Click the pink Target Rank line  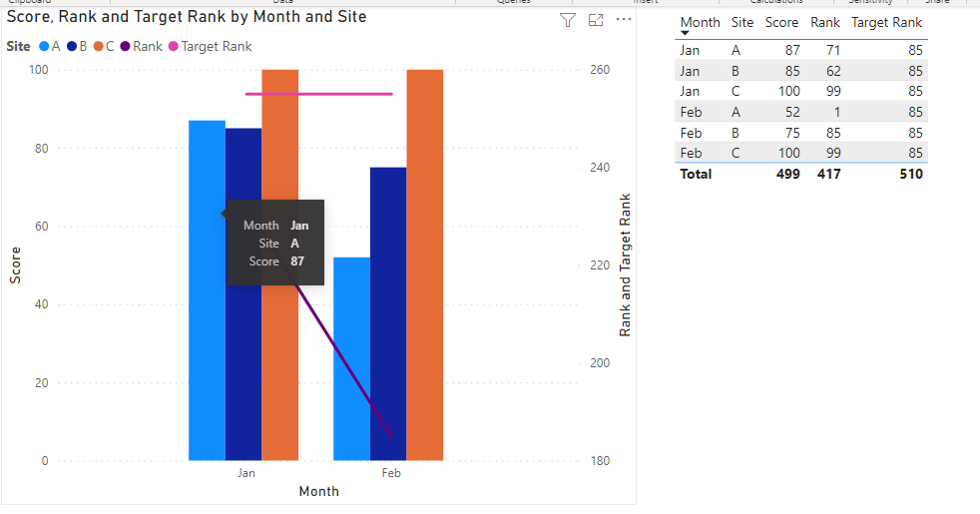point(318,95)
